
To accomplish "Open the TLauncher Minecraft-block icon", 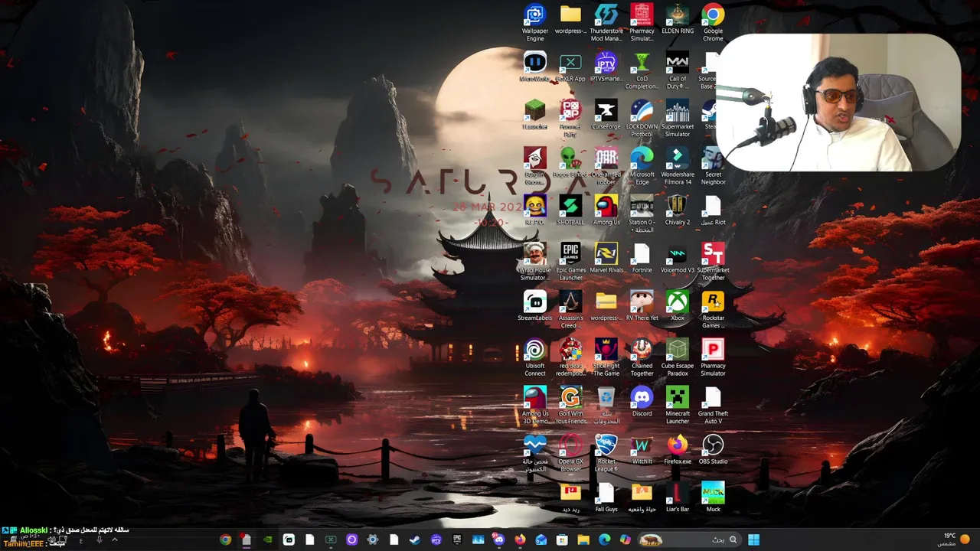I will (534, 115).
